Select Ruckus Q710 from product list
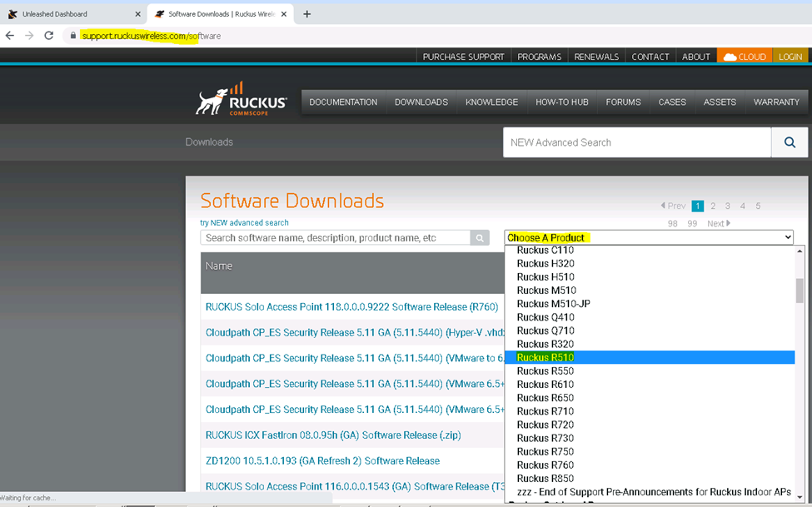This screenshot has height=507, width=812. (650, 331)
